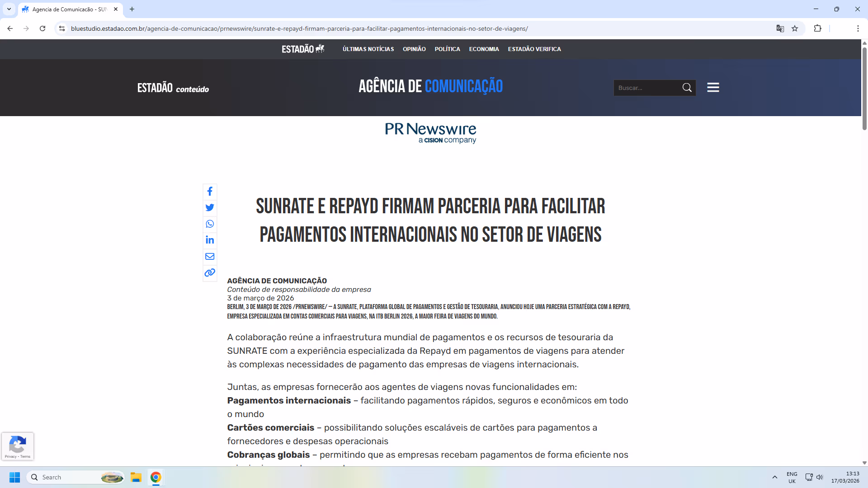Share article on Twitter
868x488 pixels.
tap(210, 208)
